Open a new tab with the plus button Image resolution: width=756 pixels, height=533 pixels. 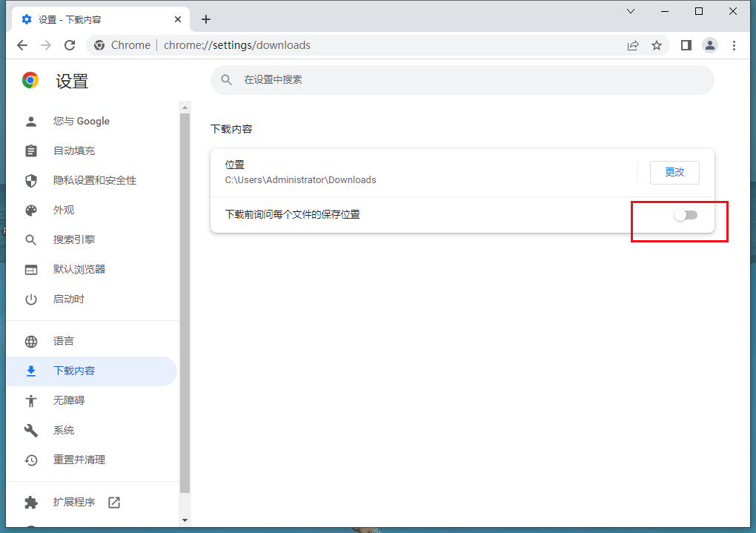point(206,19)
